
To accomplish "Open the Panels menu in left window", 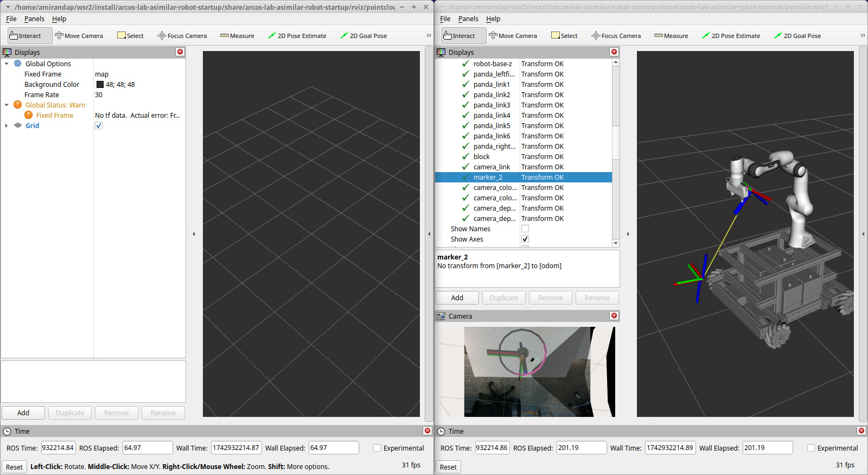I will (x=34, y=18).
